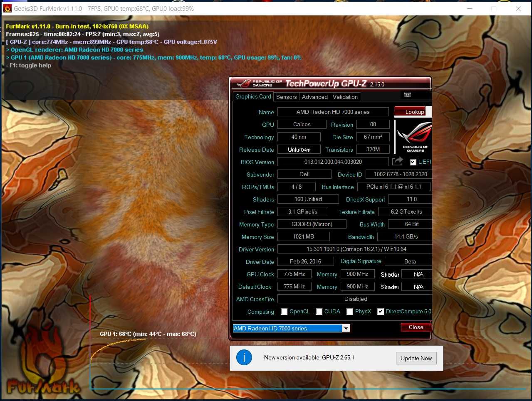The height and width of the screenshot is (401, 532).
Task: Click the blue info icon in update notice
Action: 244,357
